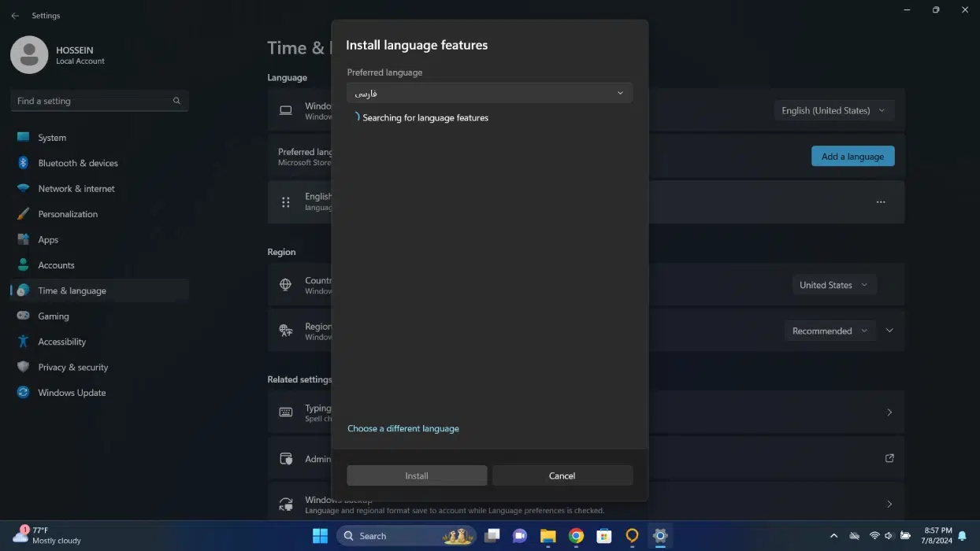Open Microsoft Store from the taskbar
Viewport: 980px width, 551px height.
(603, 536)
